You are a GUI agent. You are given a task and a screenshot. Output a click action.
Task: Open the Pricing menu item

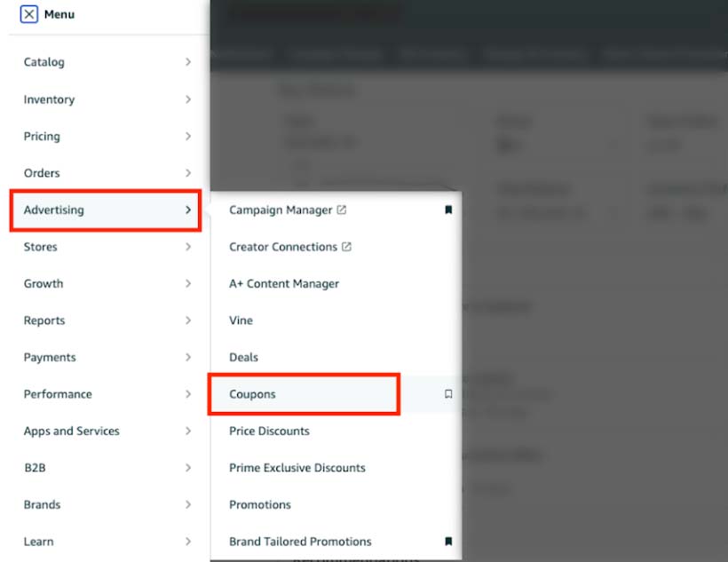[x=42, y=137]
